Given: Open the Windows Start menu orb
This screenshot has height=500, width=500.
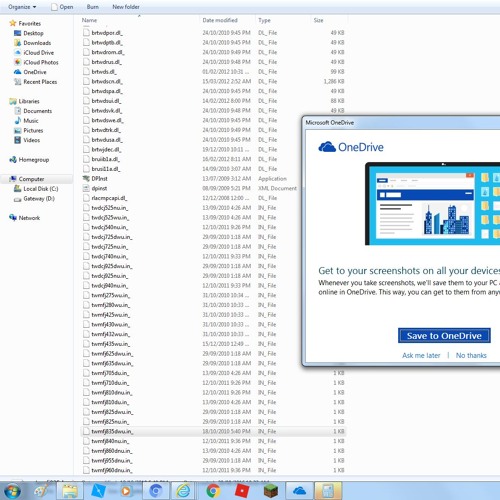Looking at the screenshot, I should (12, 491).
